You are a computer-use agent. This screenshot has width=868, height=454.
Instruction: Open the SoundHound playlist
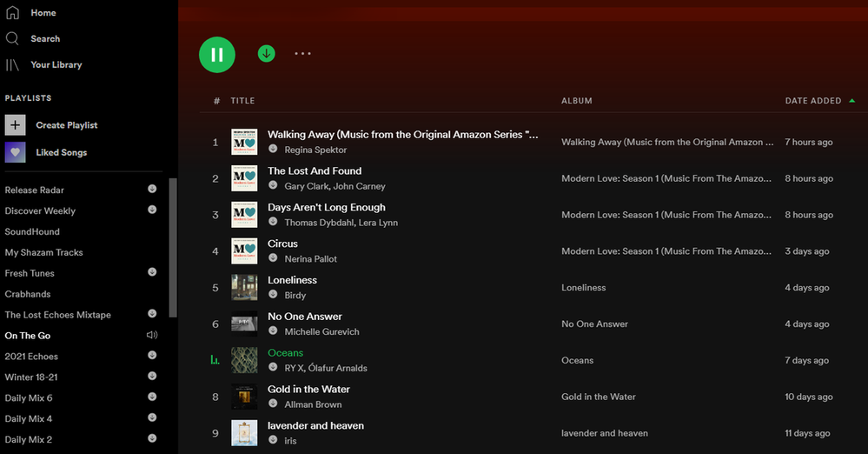[x=32, y=231]
